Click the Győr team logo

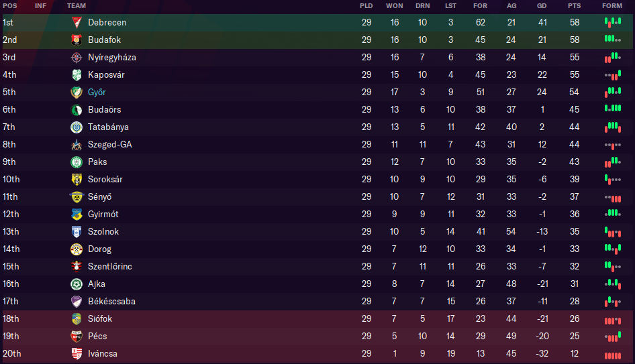point(77,92)
